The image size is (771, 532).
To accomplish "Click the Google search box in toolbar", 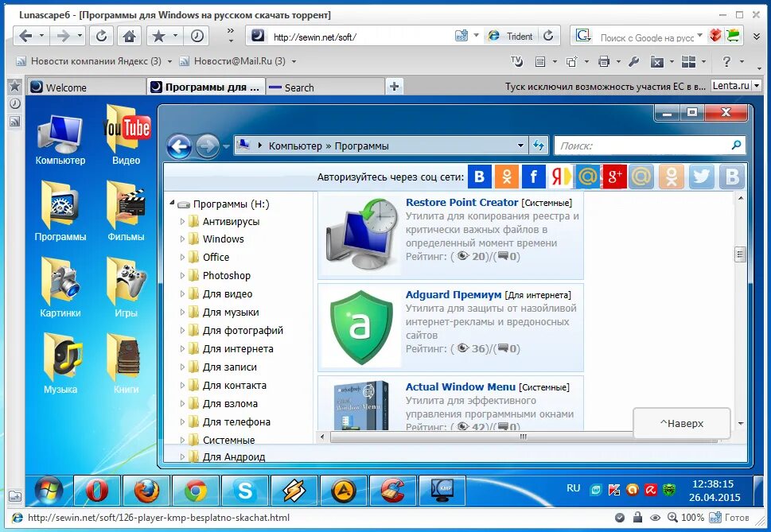I will click(645, 37).
